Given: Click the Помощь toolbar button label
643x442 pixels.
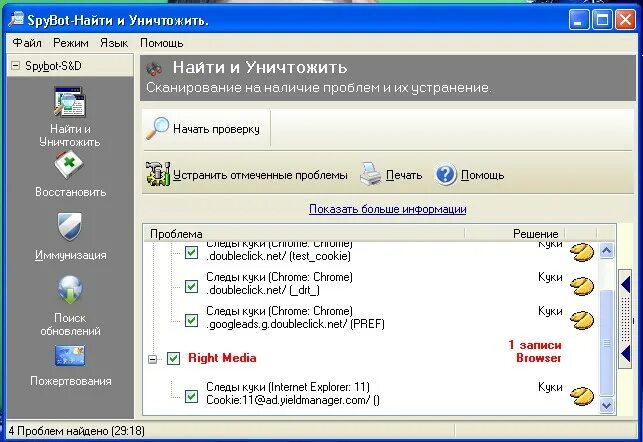Looking at the screenshot, I should click(482, 175).
